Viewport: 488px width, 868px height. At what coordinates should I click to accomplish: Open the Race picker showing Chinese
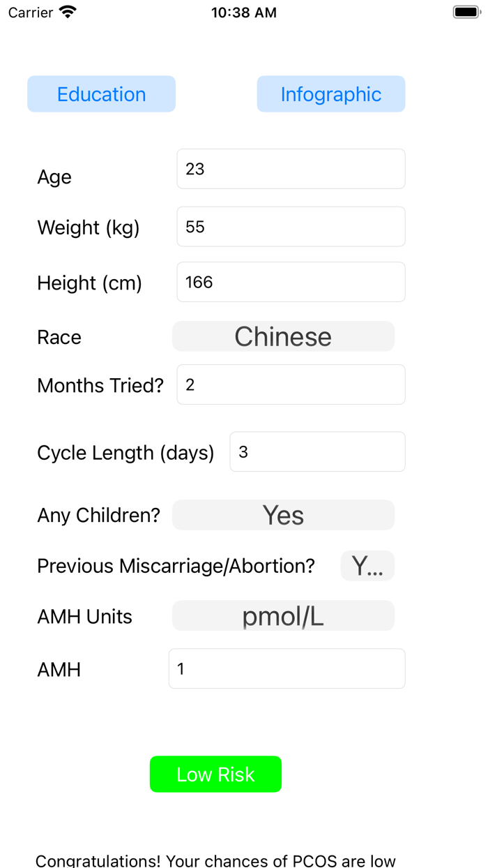click(x=283, y=336)
